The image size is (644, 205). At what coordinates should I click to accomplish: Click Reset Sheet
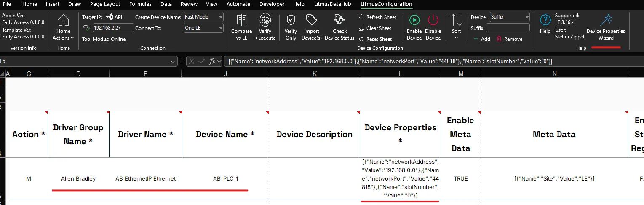375,39
